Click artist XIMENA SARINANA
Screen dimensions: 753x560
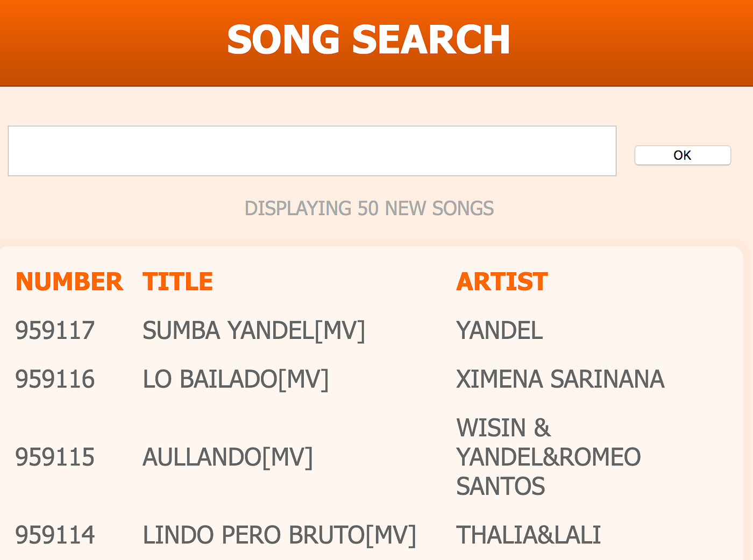[560, 379]
